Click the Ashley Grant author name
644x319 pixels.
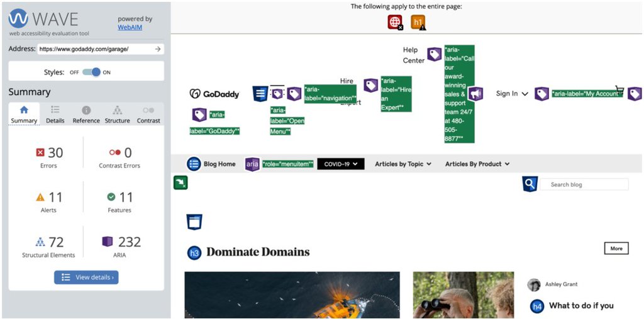point(562,284)
